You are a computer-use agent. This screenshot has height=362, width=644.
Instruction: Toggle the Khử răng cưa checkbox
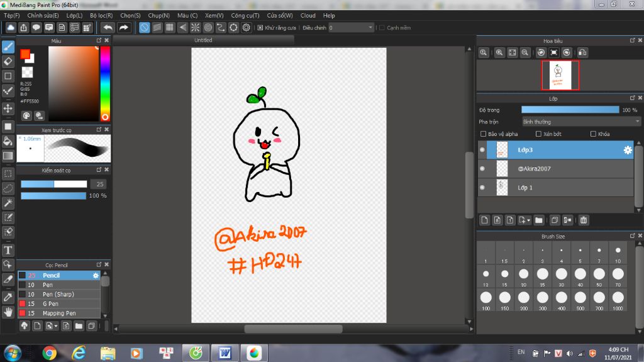click(260, 28)
